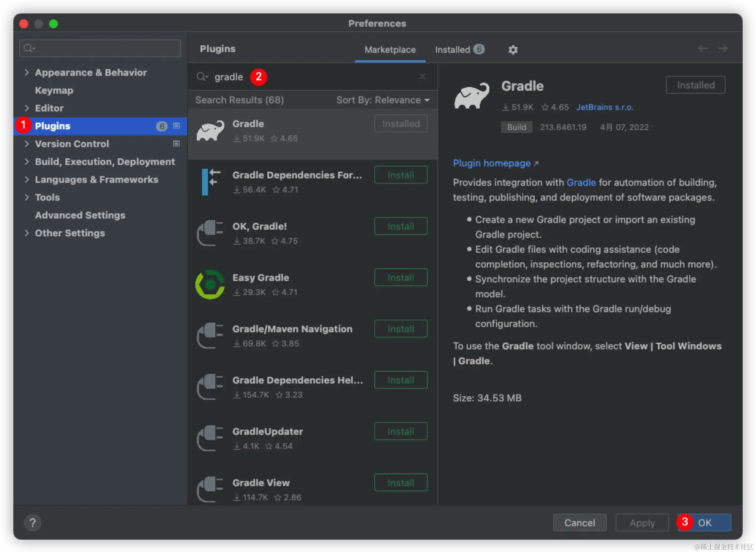Click the Gradle elephant icon in results
The width and height of the screenshot is (756, 553).
[210, 131]
